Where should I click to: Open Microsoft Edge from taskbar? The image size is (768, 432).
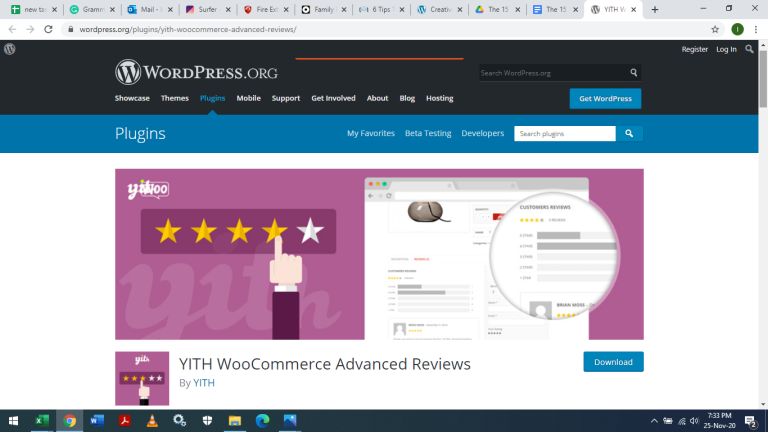coord(263,421)
